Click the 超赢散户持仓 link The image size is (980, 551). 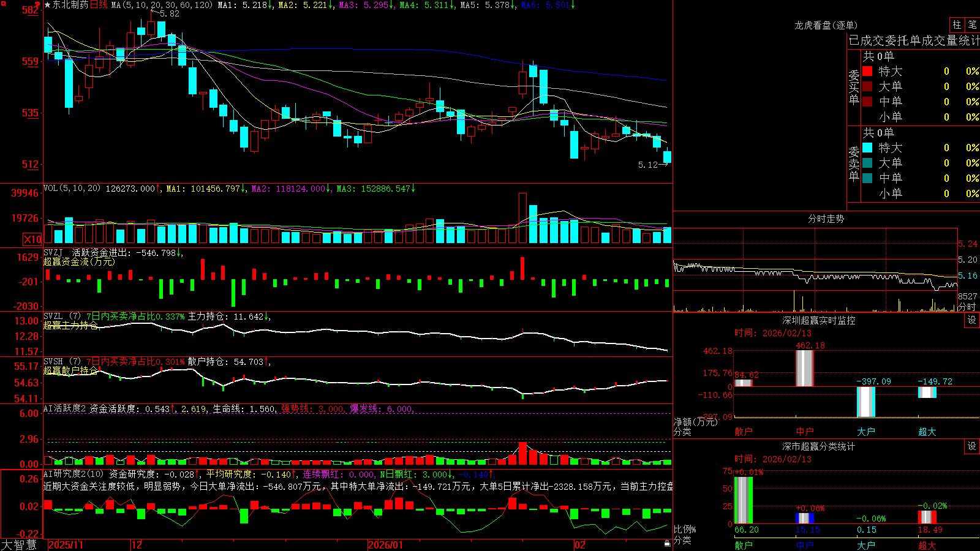tap(70, 371)
